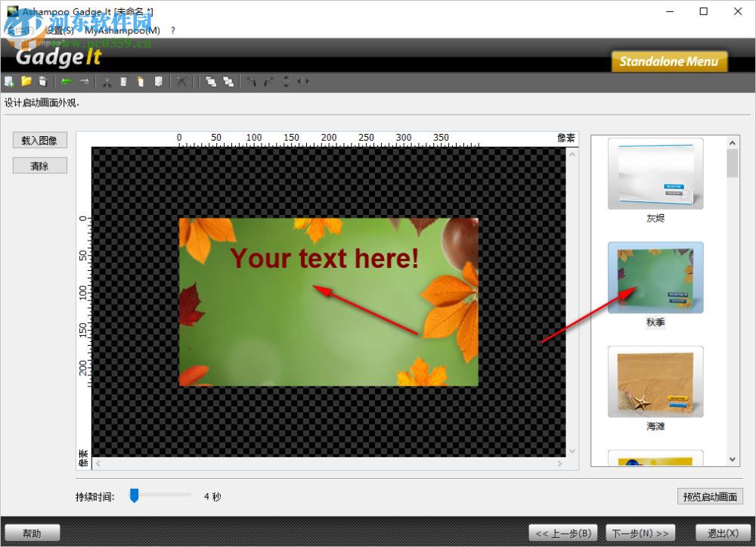Click the duplicate pages toolbar icon
This screenshot has height=547, width=756.
158,82
